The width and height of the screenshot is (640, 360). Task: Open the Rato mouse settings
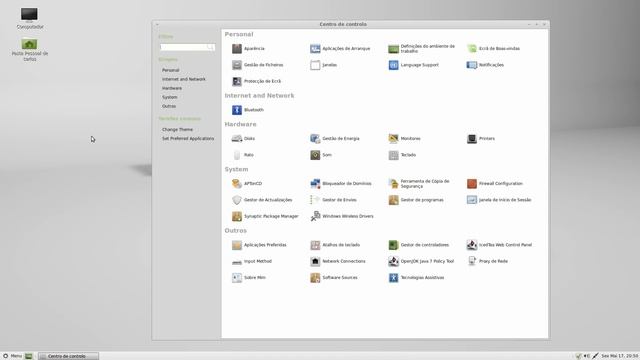coord(243,155)
